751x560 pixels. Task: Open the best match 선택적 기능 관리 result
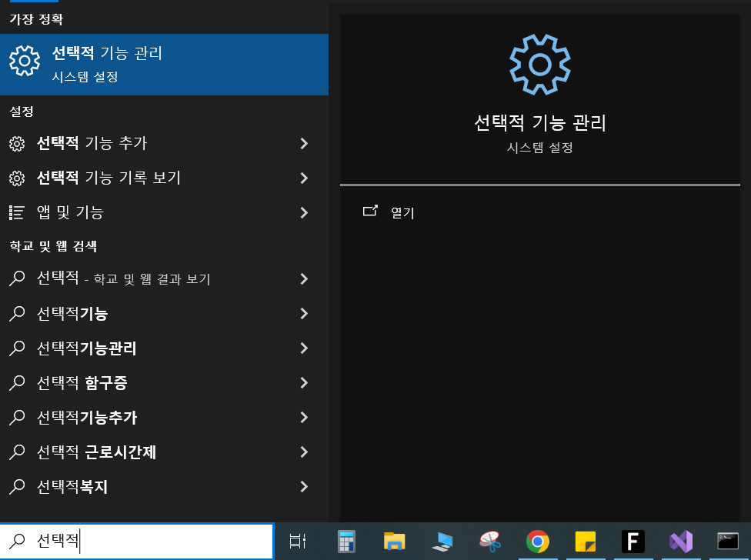pos(164,64)
